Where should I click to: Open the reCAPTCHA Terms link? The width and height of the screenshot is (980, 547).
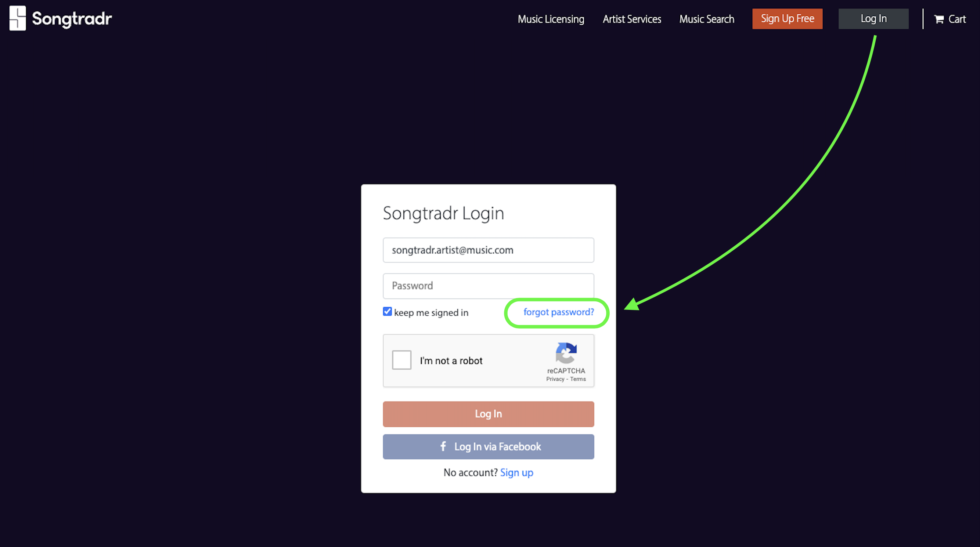pyautogui.click(x=578, y=379)
